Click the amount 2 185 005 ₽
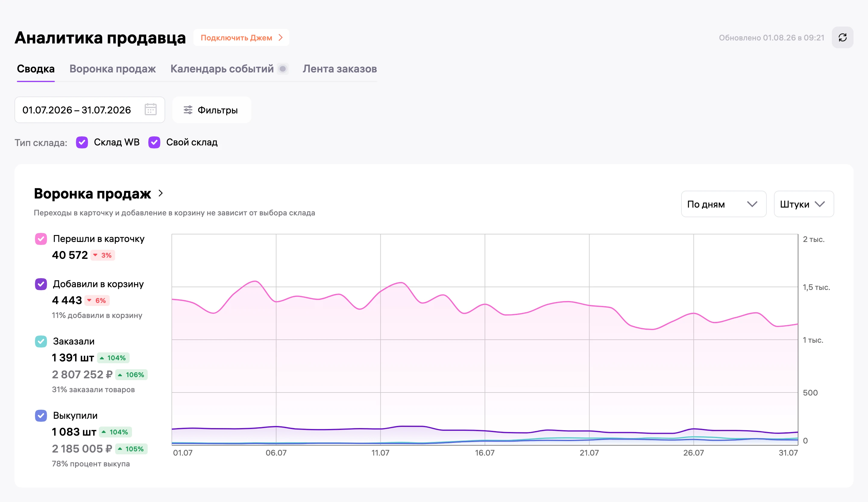The image size is (868, 502). 82,449
